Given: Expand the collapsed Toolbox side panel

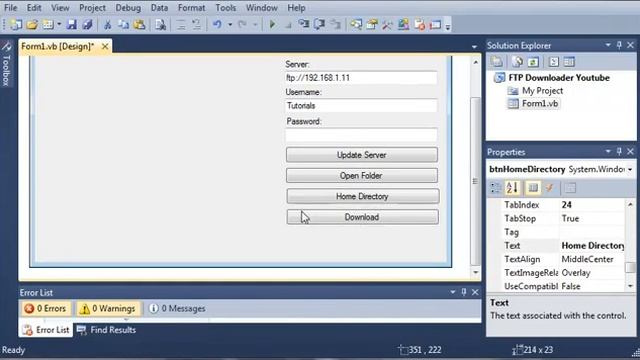Looking at the screenshot, I should tap(6, 64).
